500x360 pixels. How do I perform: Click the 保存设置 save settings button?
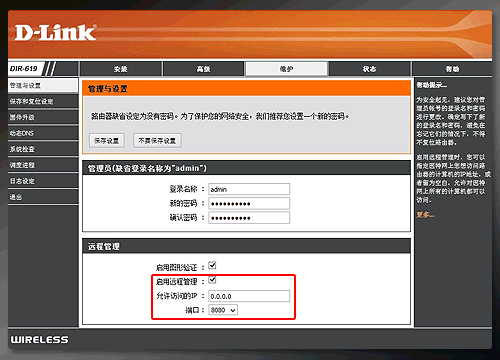click(x=107, y=141)
